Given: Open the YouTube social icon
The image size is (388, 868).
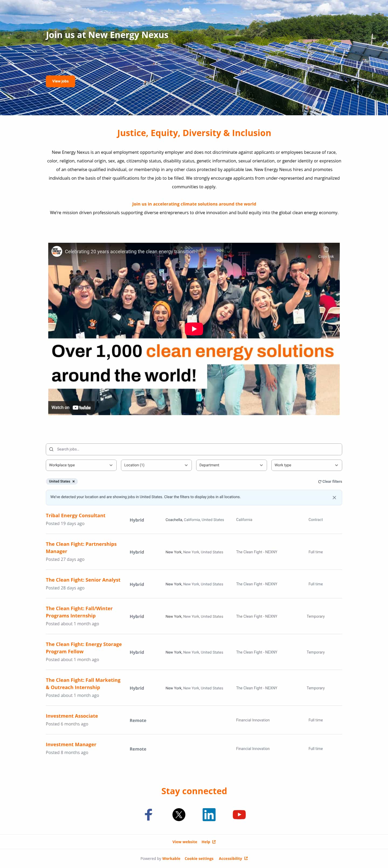Looking at the screenshot, I should click(x=239, y=815).
